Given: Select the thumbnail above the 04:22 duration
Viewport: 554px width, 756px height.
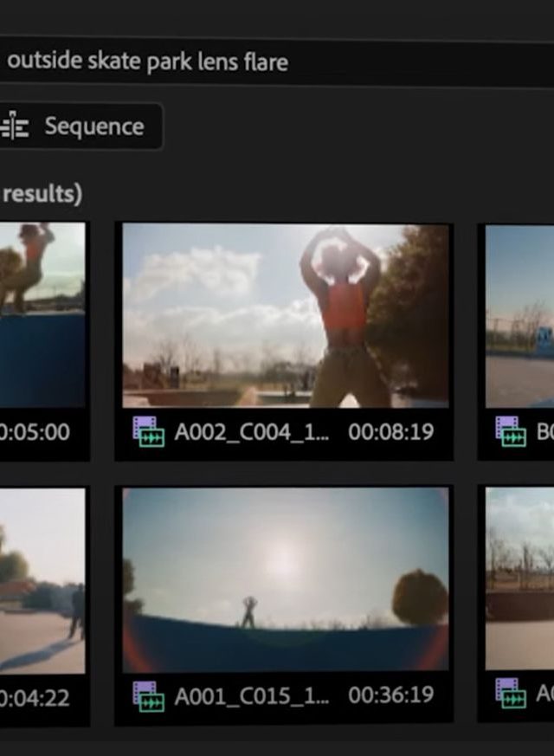Looking at the screenshot, I should tap(42, 579).
